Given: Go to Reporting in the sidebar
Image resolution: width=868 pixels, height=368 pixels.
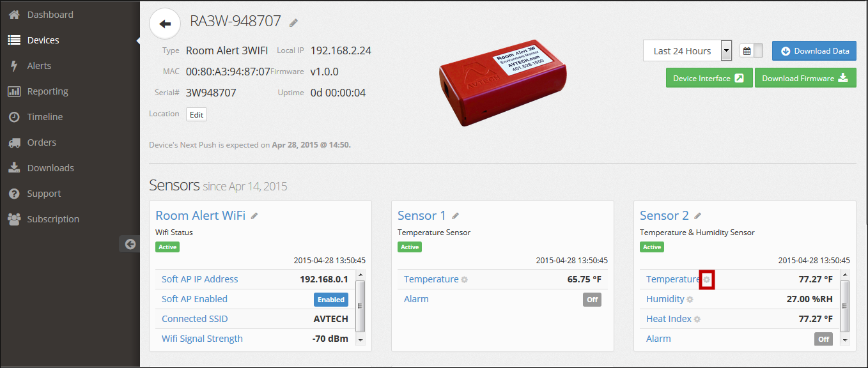Looking at the screenshot, I should [47, 91].
